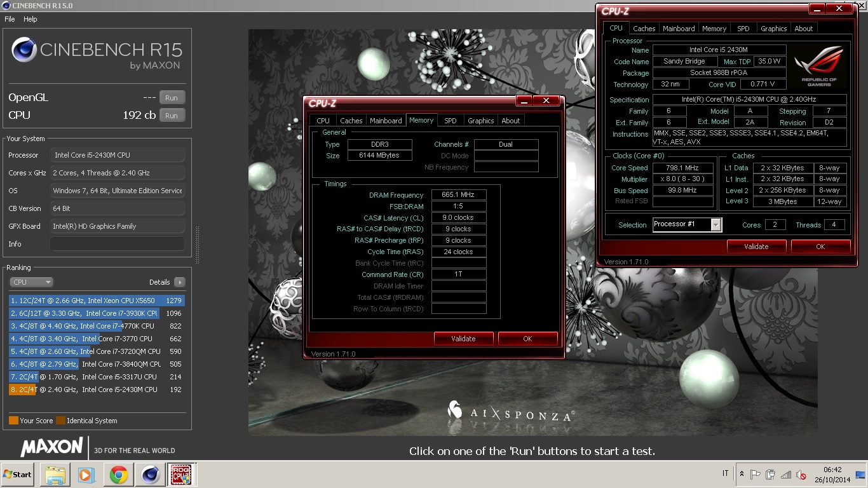868x488 pixels.
Task: Select Core i7-3930K ranking row
Action: click(97, 313)
